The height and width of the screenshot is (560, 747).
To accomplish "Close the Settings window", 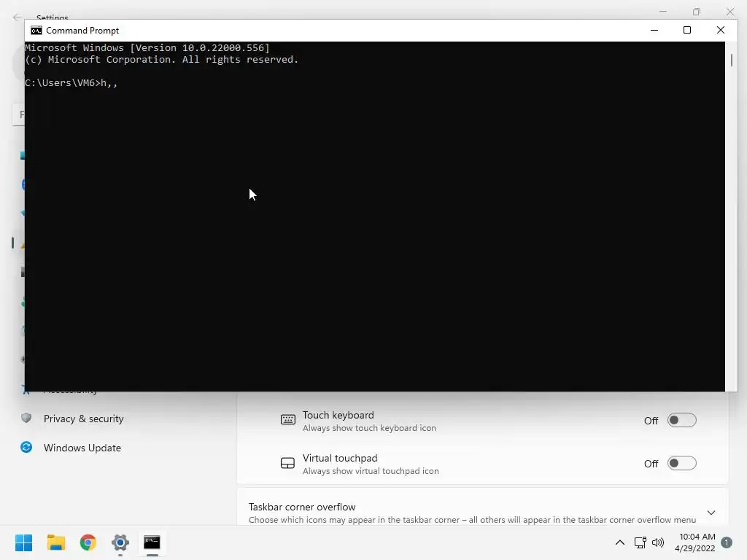I will 730,12.
